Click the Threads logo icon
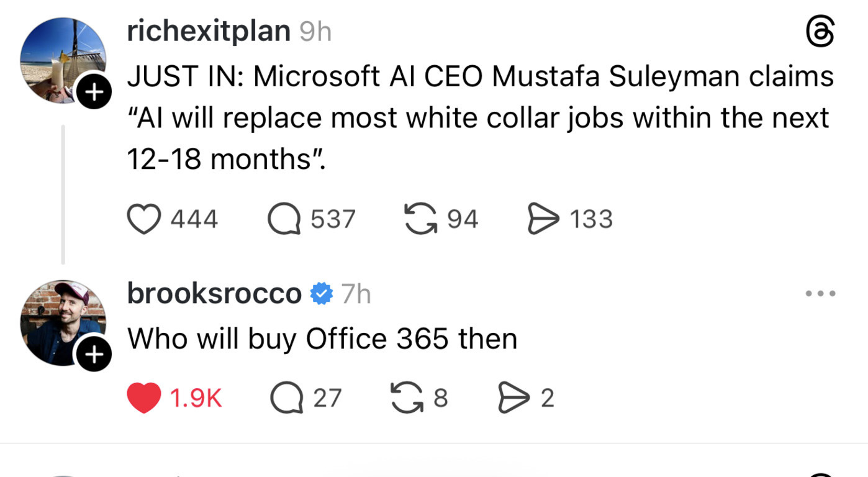 (820, 32)
